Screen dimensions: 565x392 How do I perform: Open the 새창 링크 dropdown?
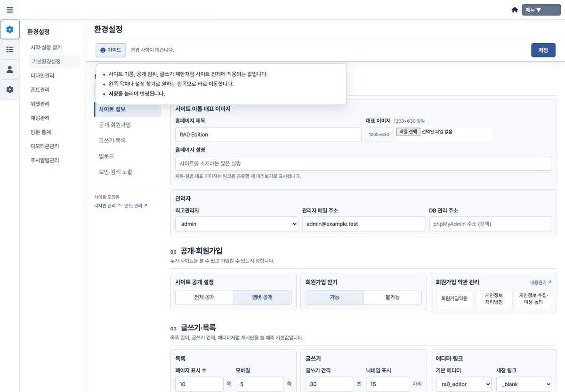[x=524, y=384]
